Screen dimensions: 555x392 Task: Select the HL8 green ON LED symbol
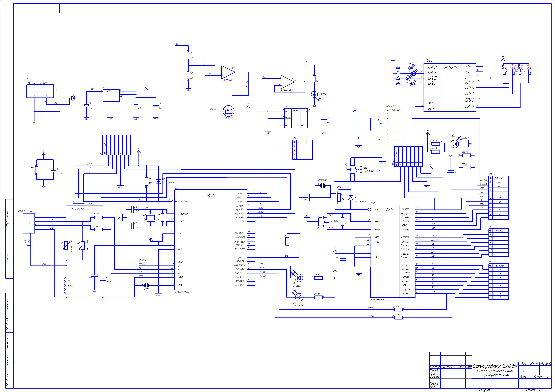pos(455,144)
